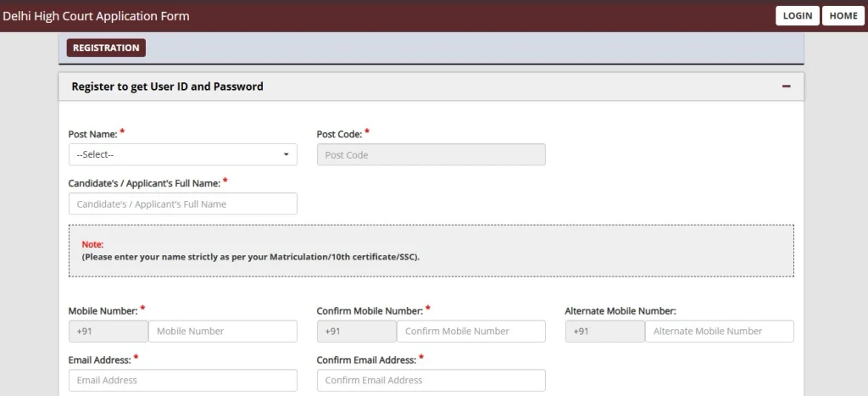Click the 'Email Address:' label
The width and height of the screenshot is (868, 396).
click(100, 360)
